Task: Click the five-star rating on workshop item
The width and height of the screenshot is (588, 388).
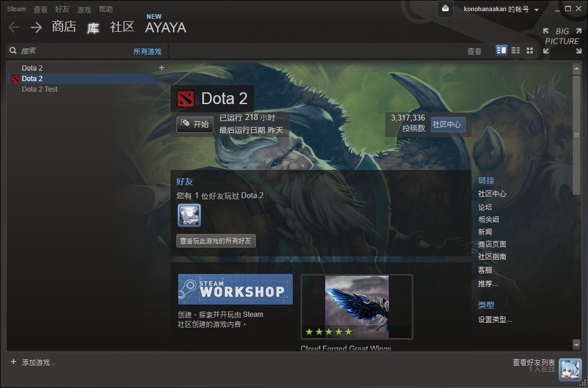Action: coord(329,332)
